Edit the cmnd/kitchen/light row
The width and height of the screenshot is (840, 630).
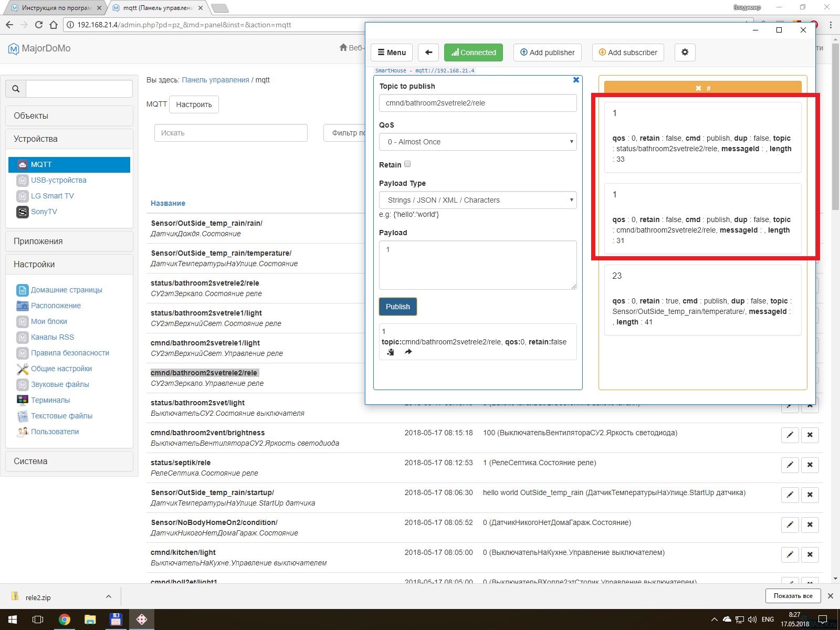point(790,554)
